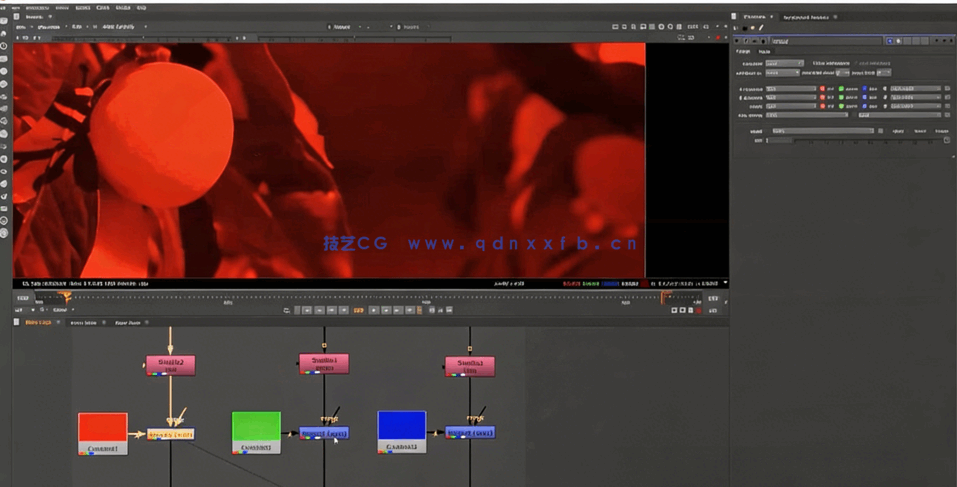This screenshot has width=957, height=487.
Task: Open the first also merge dropdown
Action: click(806, 115)
